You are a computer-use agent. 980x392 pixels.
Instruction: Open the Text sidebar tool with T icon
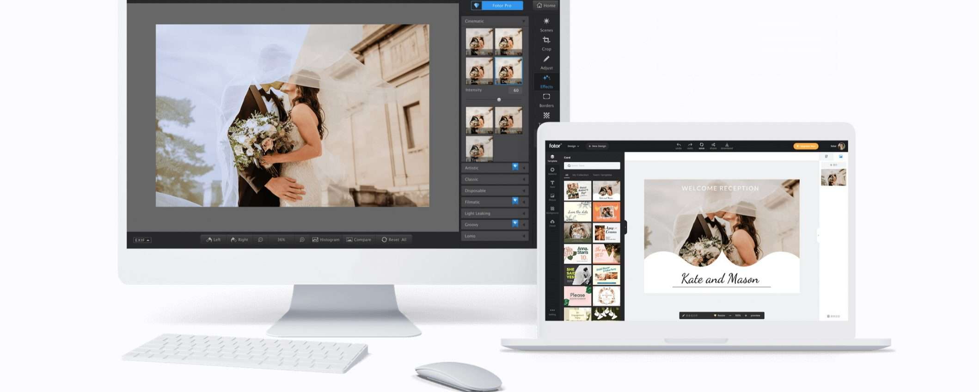552,184
